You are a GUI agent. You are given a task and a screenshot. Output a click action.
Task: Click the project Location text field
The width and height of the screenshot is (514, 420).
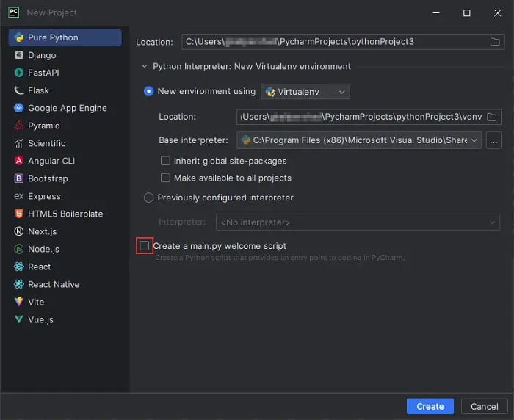point(330,42)
